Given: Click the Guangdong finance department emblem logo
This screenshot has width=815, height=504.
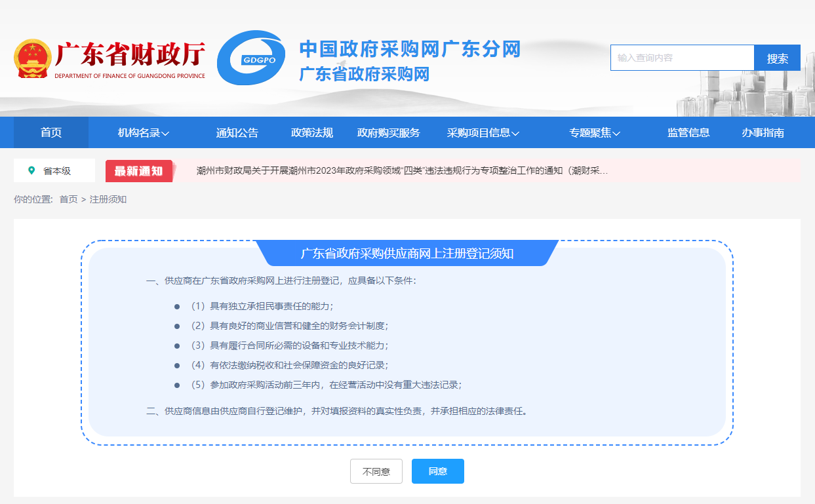Looking at the screenshot, I should 32,59.
